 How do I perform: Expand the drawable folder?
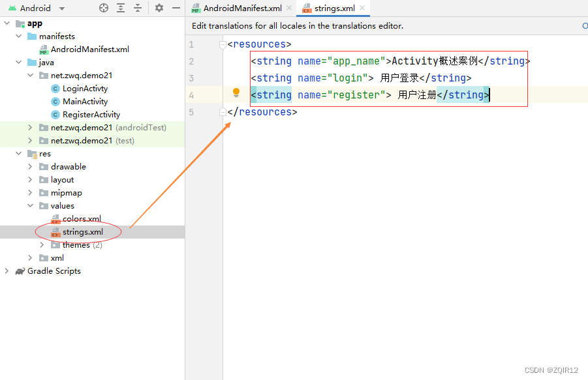(31, 167)
